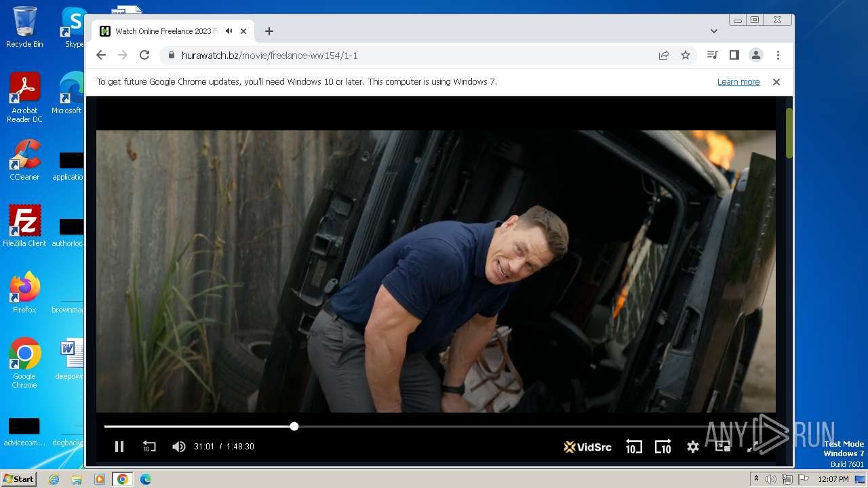
Task: Reload the hurawatch page
Action: point(144,56)
